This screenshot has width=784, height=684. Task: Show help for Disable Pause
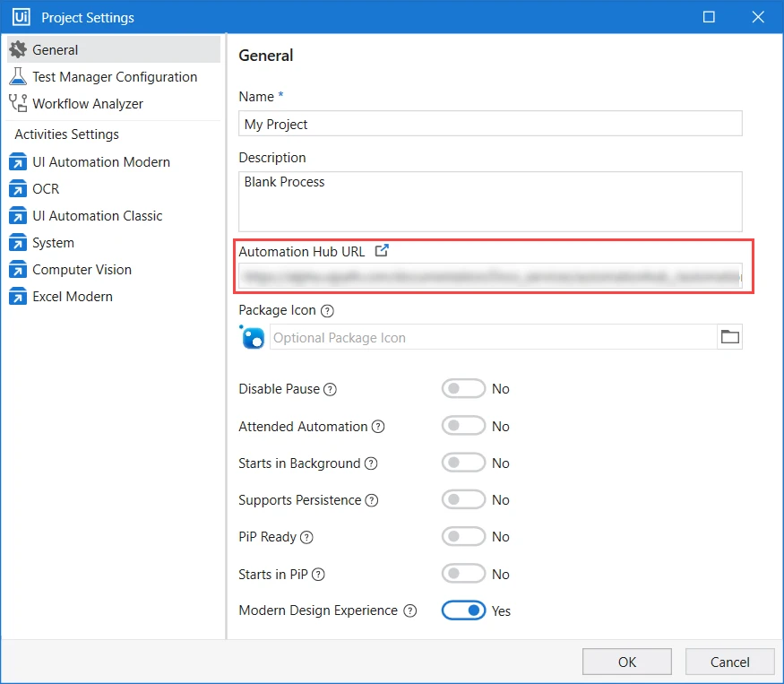330,389
